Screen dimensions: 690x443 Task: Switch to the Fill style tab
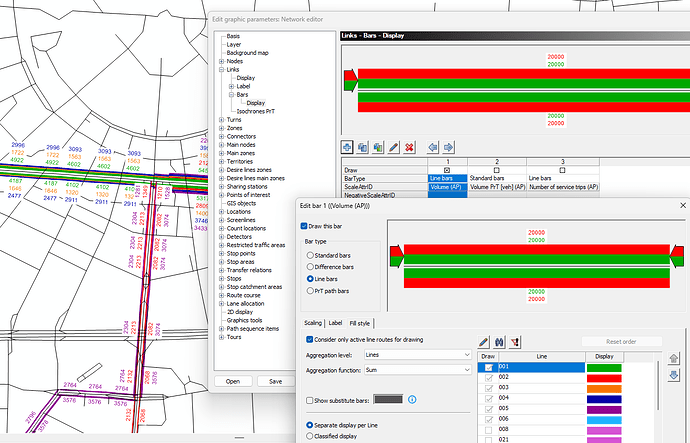pos(360,323)
